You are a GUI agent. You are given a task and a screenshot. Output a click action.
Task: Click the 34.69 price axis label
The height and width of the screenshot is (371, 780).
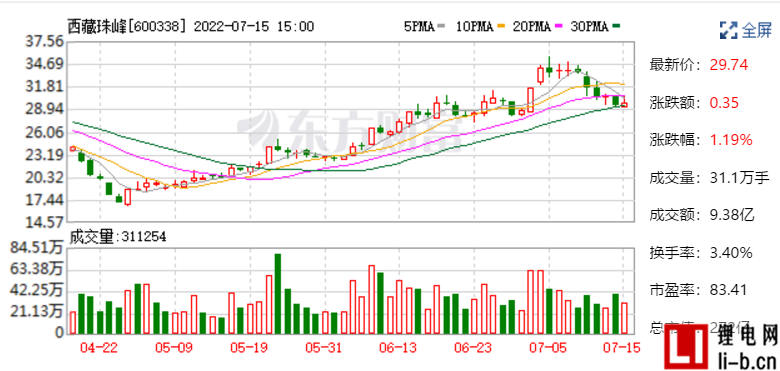click(x=45, y=65)
